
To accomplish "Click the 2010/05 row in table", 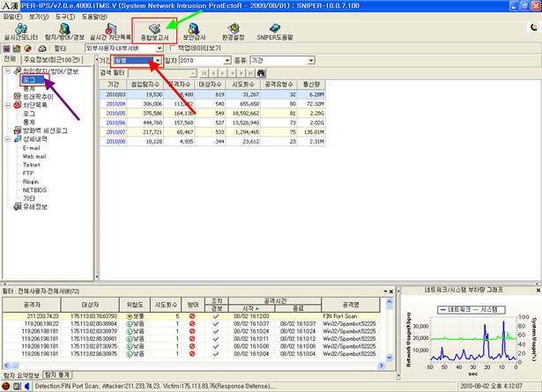I will pyautogui.click(x=116, y=112).
